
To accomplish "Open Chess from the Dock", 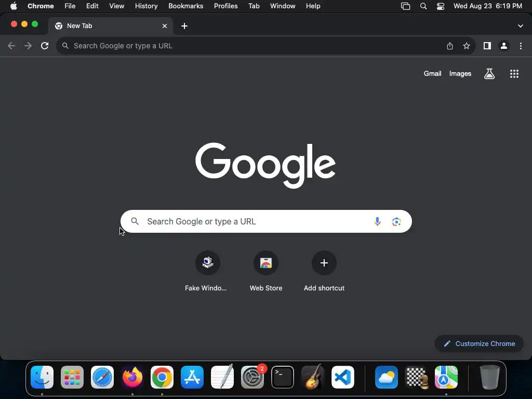I will coord(417,377).
